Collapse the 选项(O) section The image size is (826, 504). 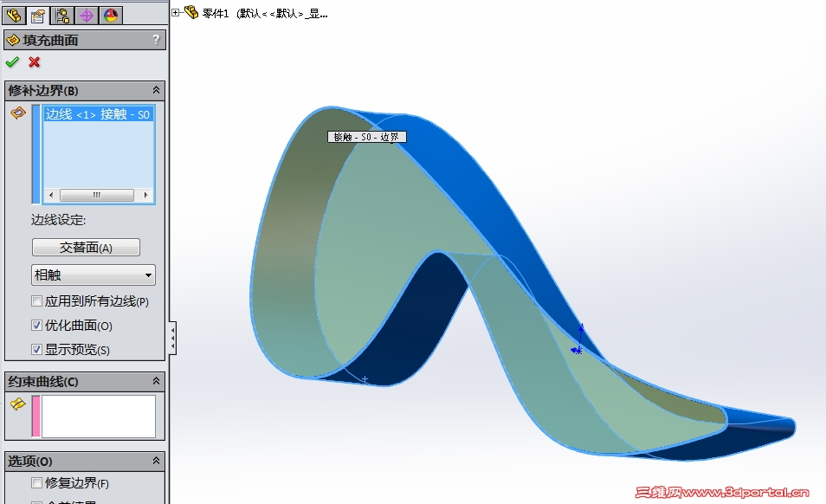pos(156,461)
